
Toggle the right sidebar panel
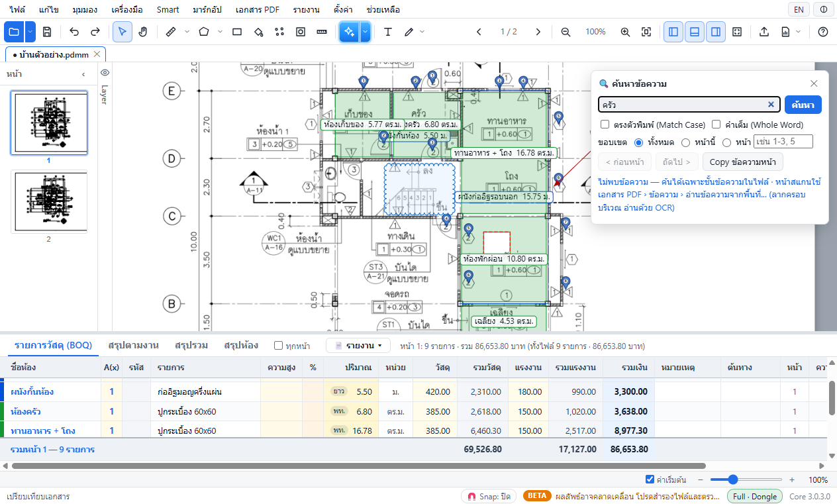(716, 32)
